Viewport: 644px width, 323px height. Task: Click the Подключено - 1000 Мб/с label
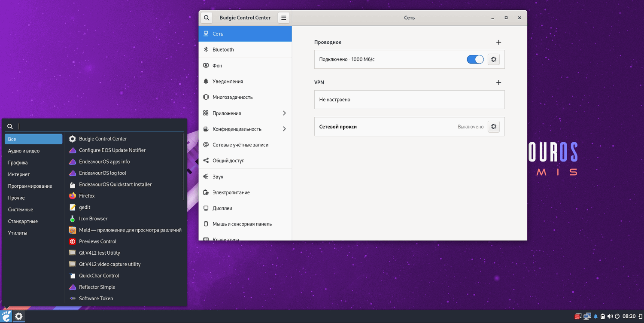tap(347, 59)
